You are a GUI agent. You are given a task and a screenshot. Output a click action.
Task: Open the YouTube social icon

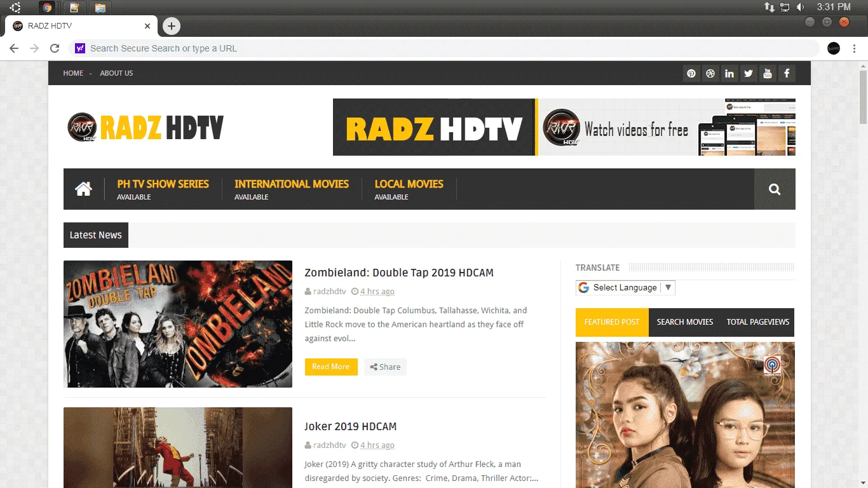(x=768, y=73)
